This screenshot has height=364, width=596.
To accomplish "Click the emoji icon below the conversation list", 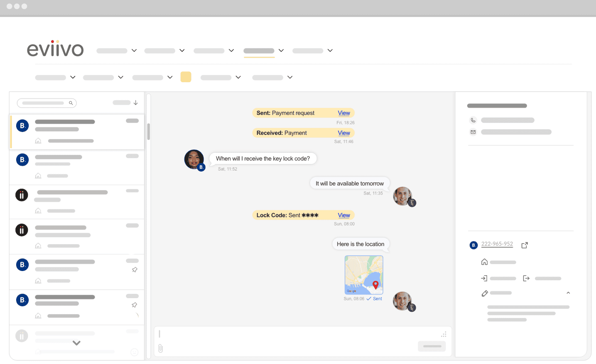I will [134, 352].
